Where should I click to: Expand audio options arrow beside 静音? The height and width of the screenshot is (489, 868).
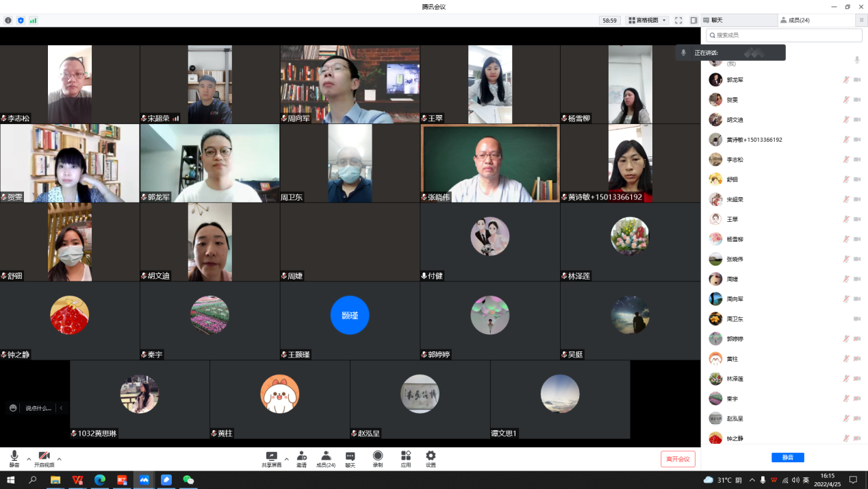click(29, 459)
